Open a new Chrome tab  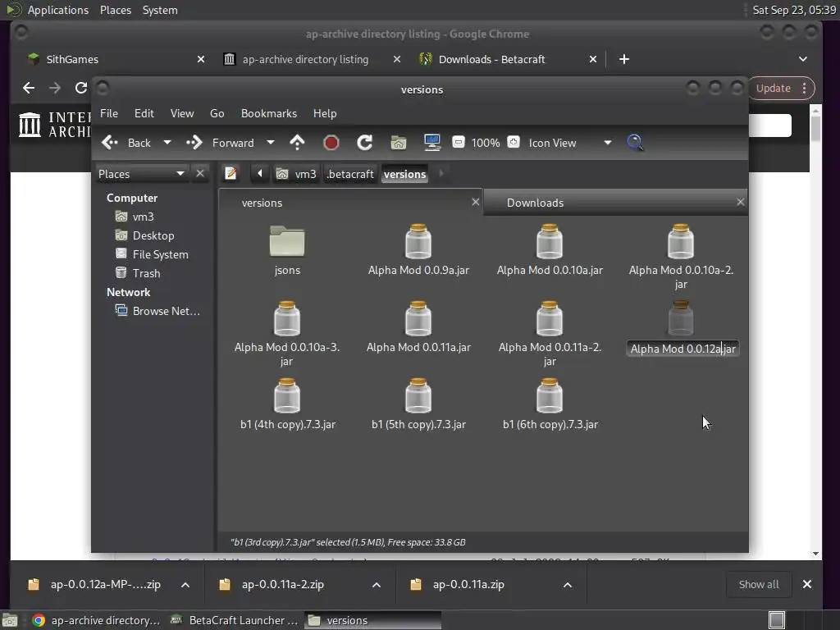pyautogui.click(x=624, y=59)
